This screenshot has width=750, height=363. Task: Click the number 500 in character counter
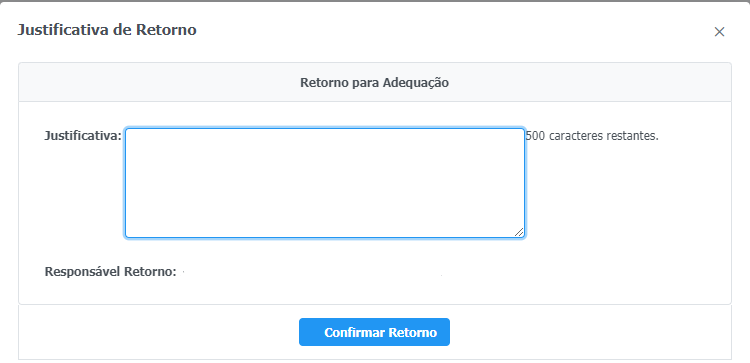[x=535, y=136]
